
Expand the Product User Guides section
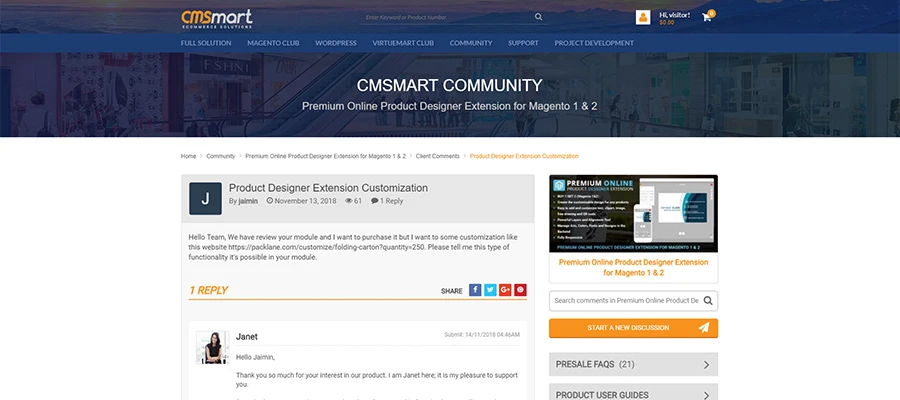633,394
